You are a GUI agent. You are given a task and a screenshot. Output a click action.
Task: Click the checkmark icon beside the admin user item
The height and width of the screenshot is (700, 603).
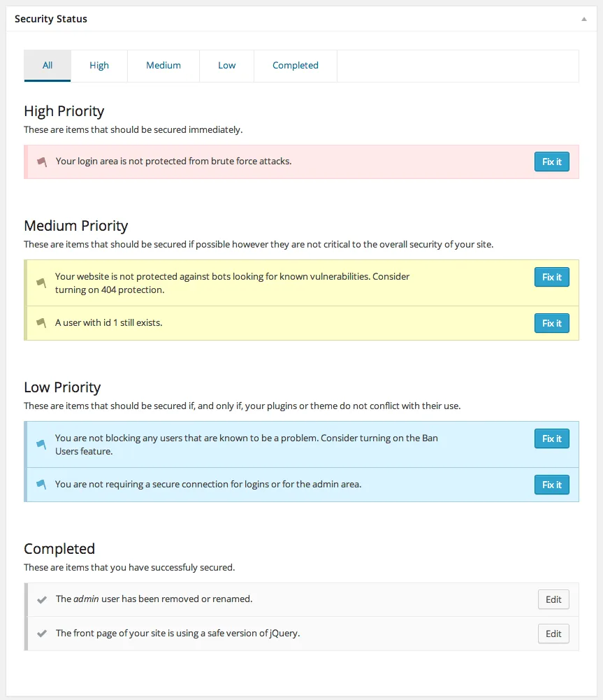coord(41,599)
